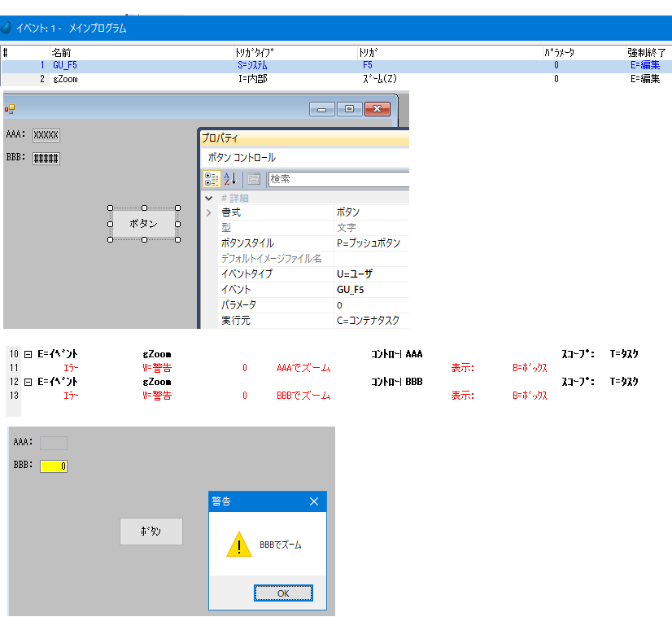
Task: Click the water drop icon in event title bar
Action: click(7, 28)
